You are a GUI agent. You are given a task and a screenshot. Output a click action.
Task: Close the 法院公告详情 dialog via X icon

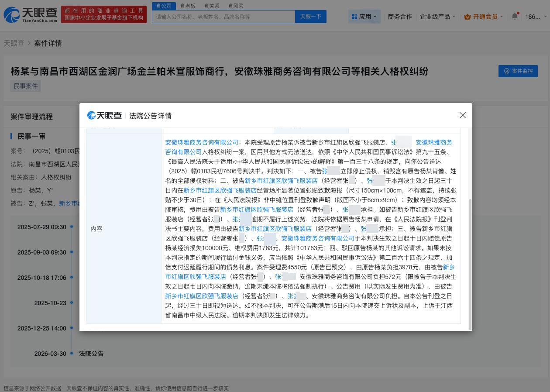point(463,115)
